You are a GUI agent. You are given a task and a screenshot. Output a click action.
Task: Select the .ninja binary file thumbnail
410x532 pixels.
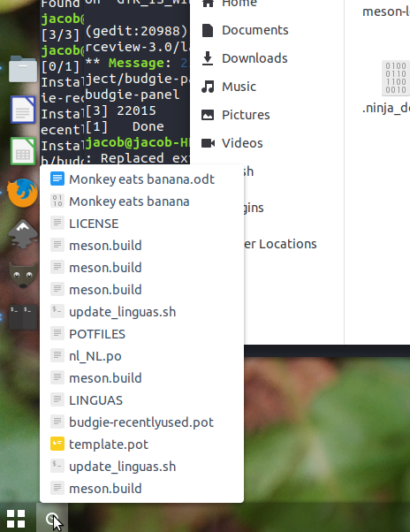click(395, 78)
